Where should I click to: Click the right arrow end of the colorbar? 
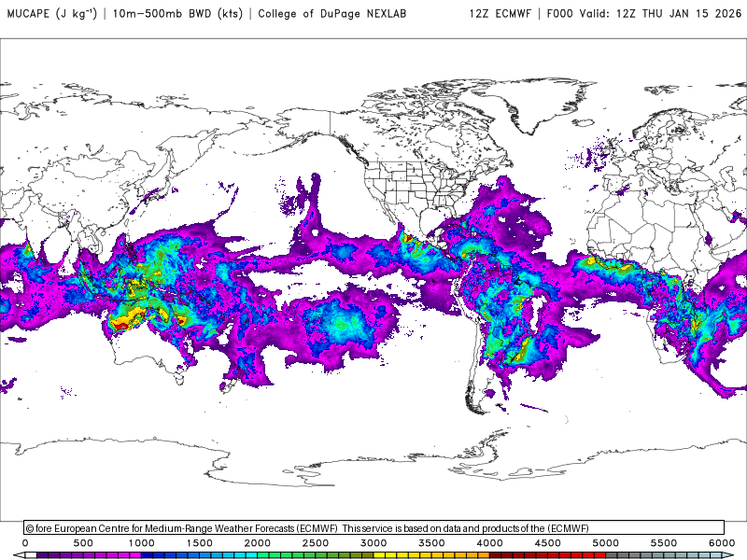[728, 554]
